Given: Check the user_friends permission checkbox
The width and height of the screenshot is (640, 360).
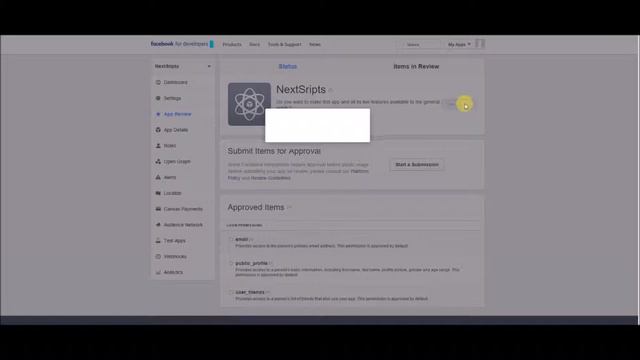Looking at the screenshot, I should click(x=231, y=292).
